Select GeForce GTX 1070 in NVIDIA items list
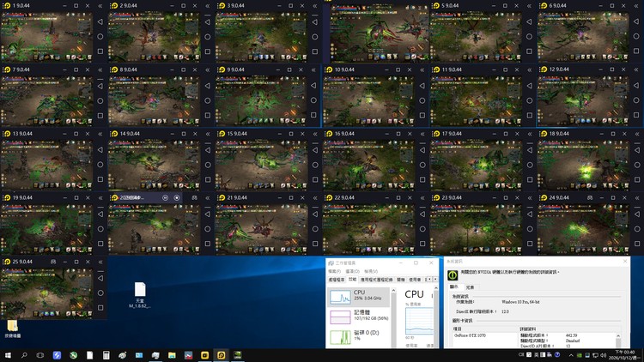This screenshot has height=362, width=644. tap(470, 335)
